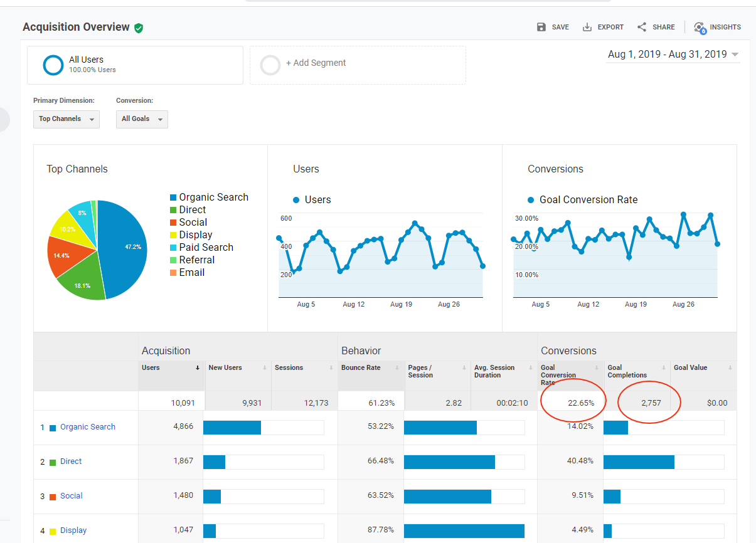Sort by Avg. Session Duration arrow
Screen dimensions: 756x543
coord(531,368)
